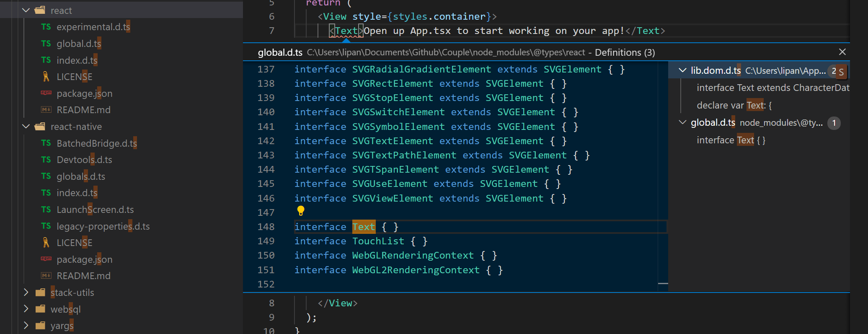Viewport: 868px width, 334px height.
Task: Click TS icon of global.d.ts in react
Action: pyautogui.click(x=46, y=44)
